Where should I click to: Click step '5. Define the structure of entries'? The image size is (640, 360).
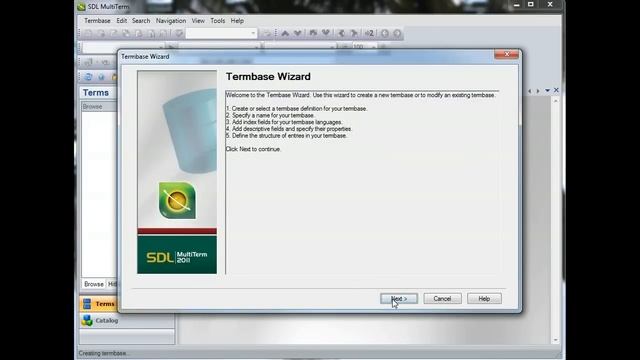(286, 136)
